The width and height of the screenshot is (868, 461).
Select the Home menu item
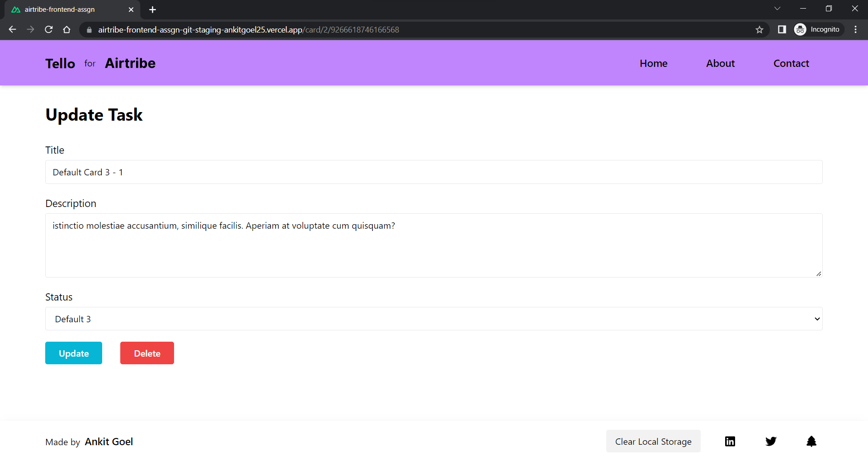coord(653,63)
